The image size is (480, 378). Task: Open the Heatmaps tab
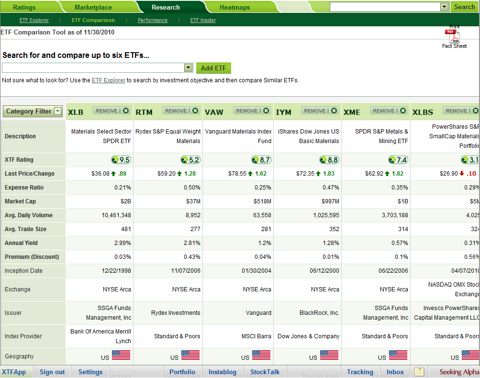pyautogui.click(x=235, y=7)
